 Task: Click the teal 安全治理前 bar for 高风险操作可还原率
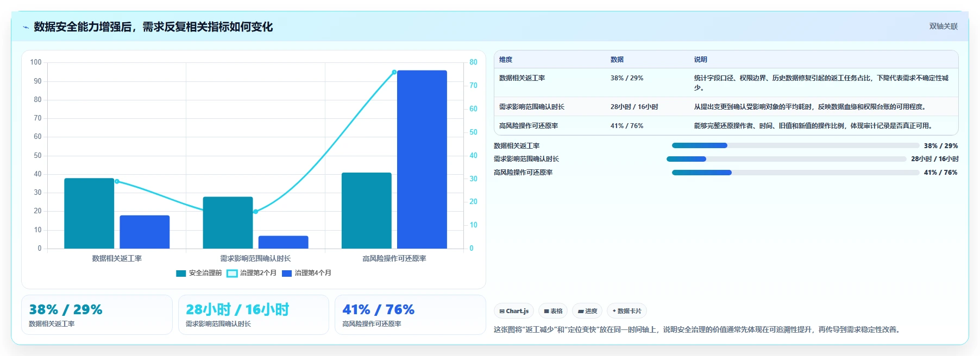click(366, 211)
